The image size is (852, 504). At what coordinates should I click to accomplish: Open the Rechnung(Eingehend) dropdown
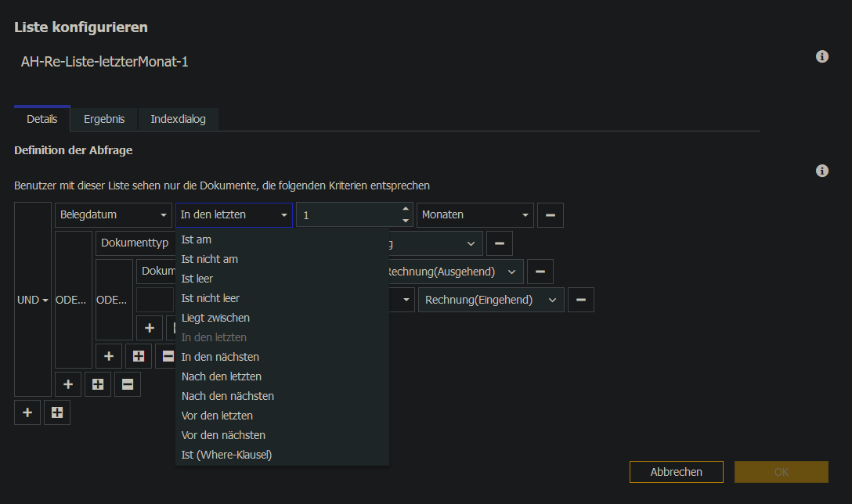tap(490, 300)
